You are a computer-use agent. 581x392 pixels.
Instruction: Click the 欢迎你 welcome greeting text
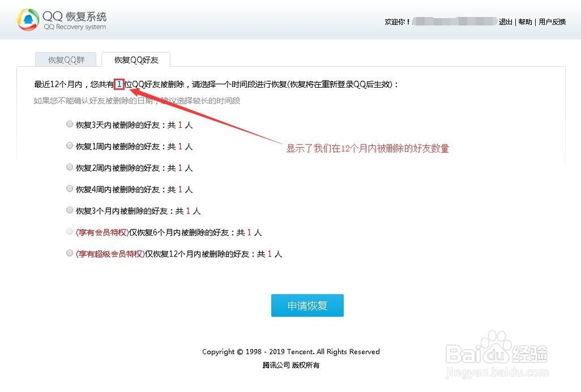pos(398,22)
